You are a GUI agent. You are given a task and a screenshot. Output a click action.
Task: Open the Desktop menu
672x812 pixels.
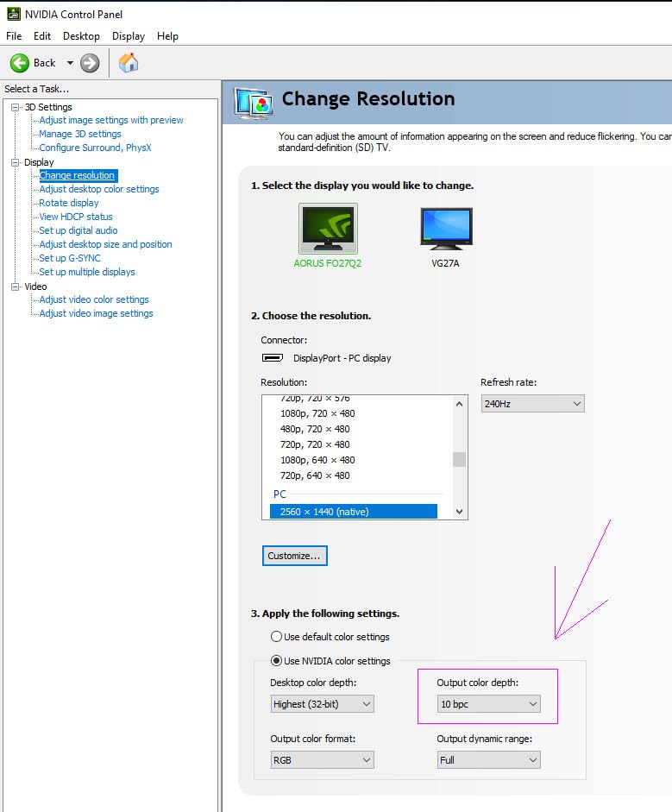click(81, 36)
